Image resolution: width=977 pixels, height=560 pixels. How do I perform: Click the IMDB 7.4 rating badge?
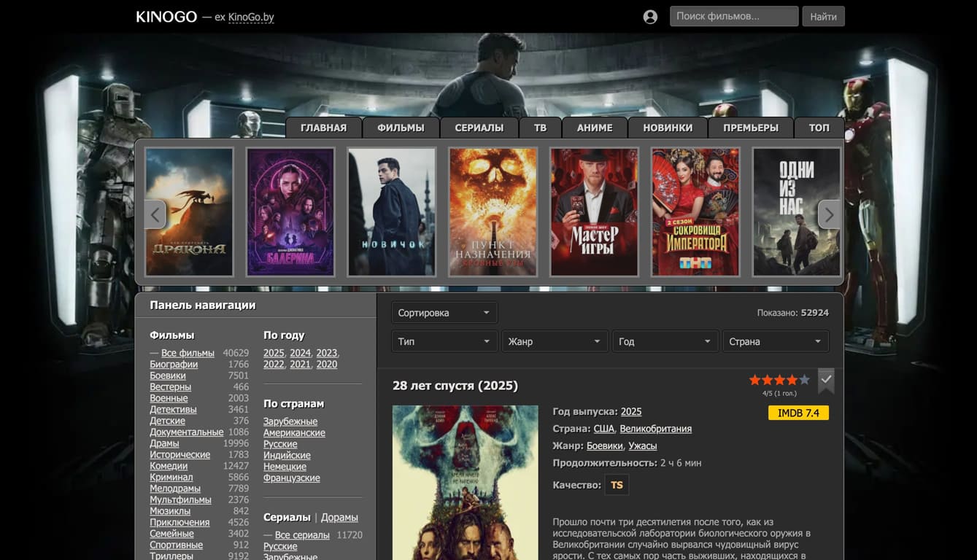tap(798, 413)
